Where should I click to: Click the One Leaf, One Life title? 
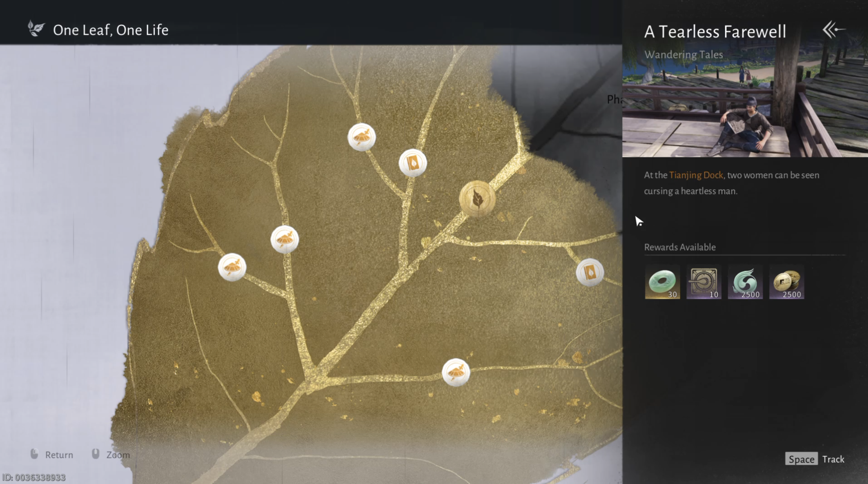pos(111,30)
